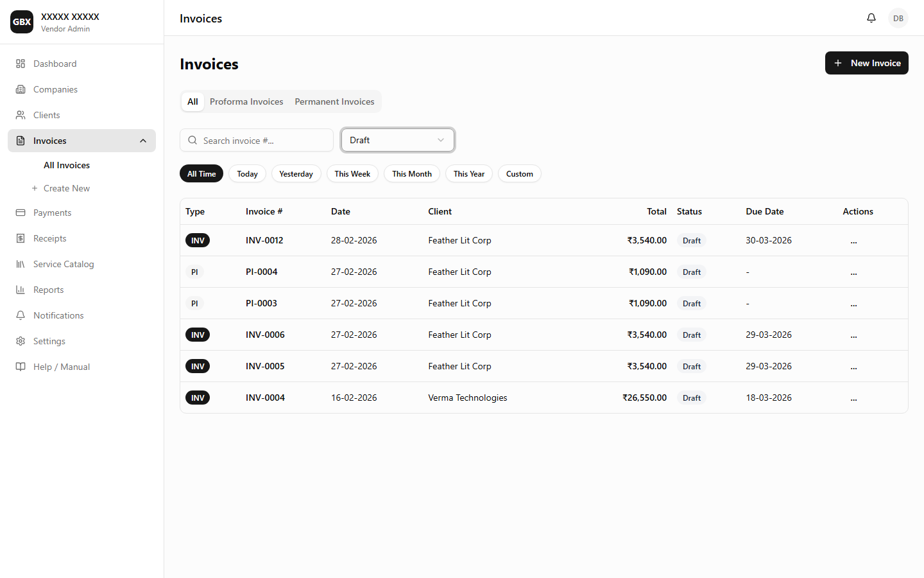The height and width of the screenshot is (578, 924).
Task: Click Draft status badge on INV-0004 row
Action: pos(692,398)
